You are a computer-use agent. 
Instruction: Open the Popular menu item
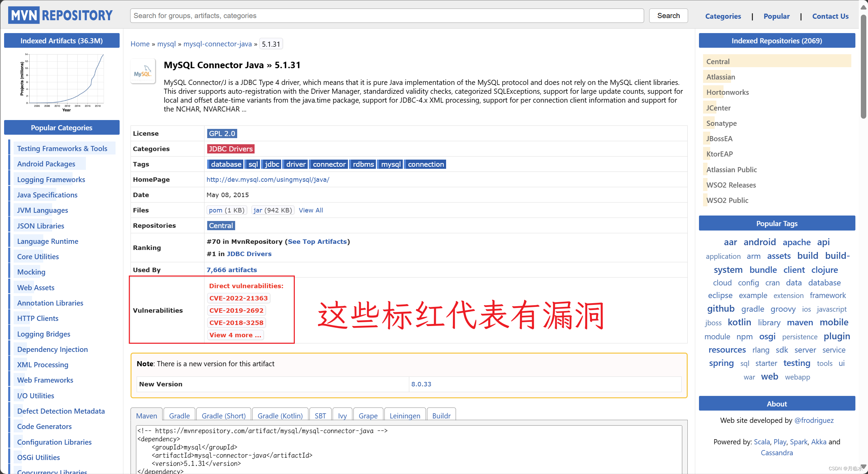[776, 16]
